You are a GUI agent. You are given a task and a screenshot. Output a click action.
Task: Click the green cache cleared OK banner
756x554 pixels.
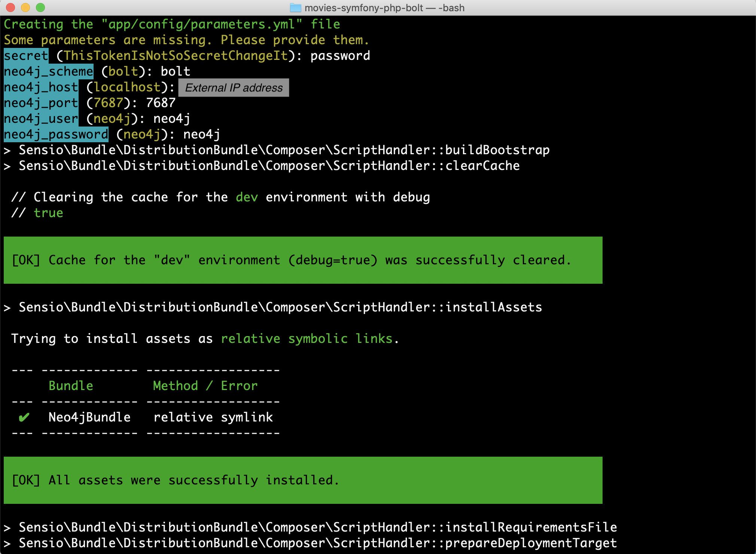[302, 260]
